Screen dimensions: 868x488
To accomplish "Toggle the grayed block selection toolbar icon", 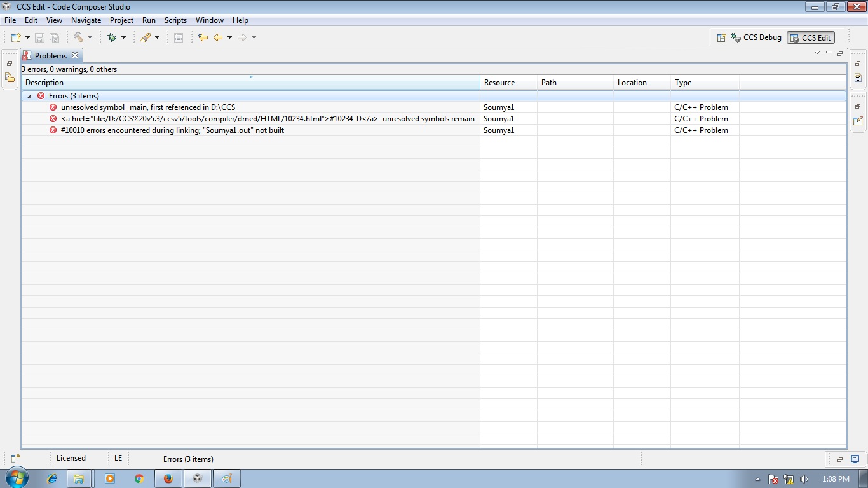I will point(179,37).
